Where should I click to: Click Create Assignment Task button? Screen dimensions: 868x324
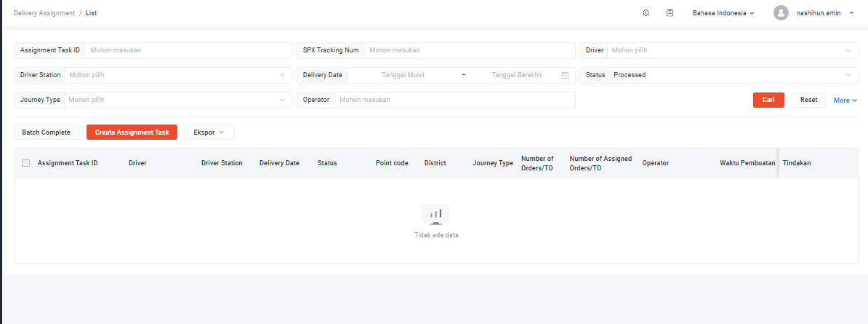point(132,132)
